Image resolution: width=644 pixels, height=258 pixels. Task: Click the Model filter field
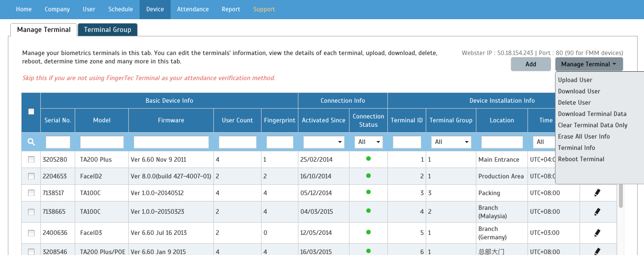pos(102,142)
